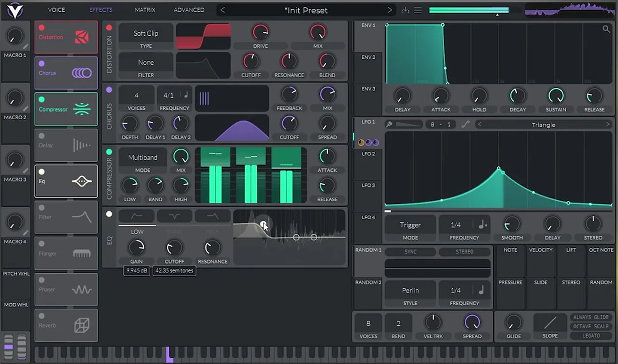Click the Random 1 frequency note icon
This screenshot has height=364, width=618.
tap(481, 290)
